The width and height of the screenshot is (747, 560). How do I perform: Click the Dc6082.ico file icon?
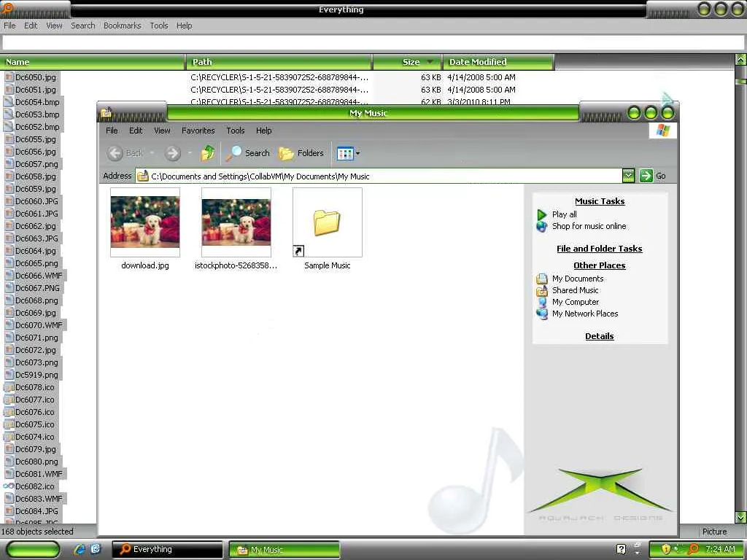tap(8, 486)
